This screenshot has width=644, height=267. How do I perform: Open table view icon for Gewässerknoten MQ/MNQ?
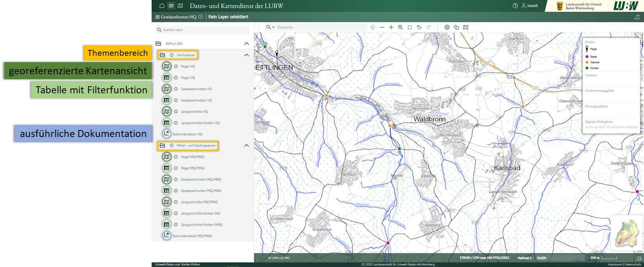coord(166,191)
